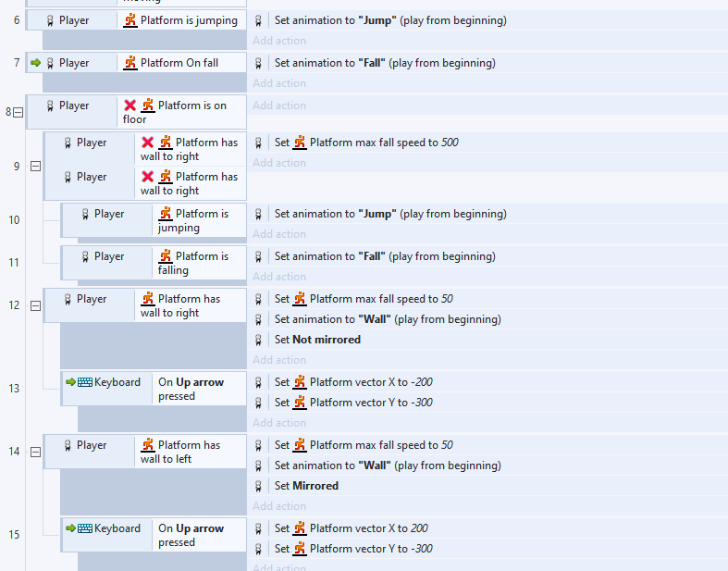Select event number 11 margin

14,263
